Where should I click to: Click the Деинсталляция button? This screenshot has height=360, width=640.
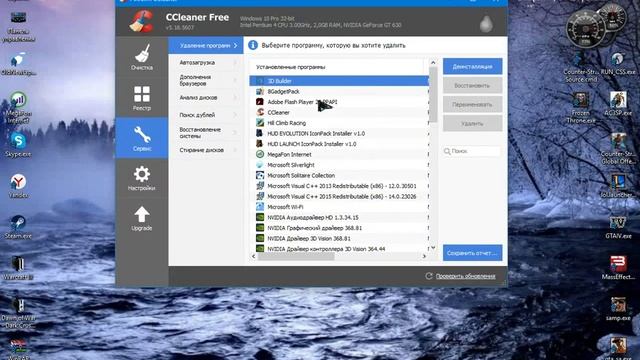tap(472, 67)
